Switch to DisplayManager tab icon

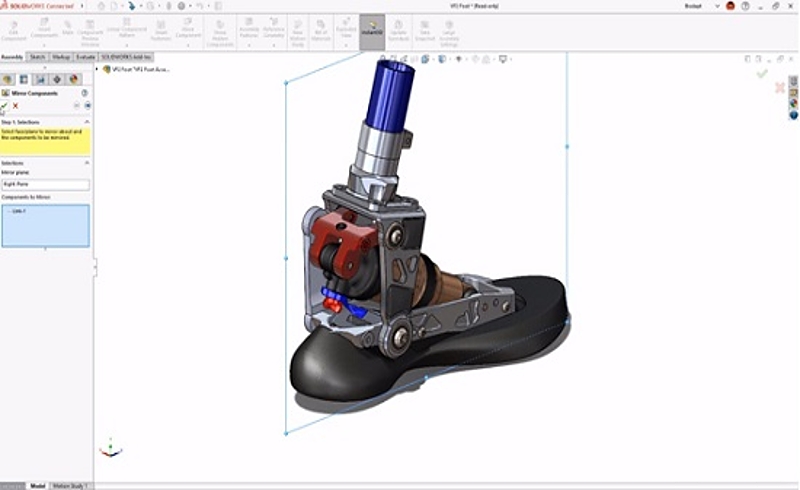coord(73,79)
